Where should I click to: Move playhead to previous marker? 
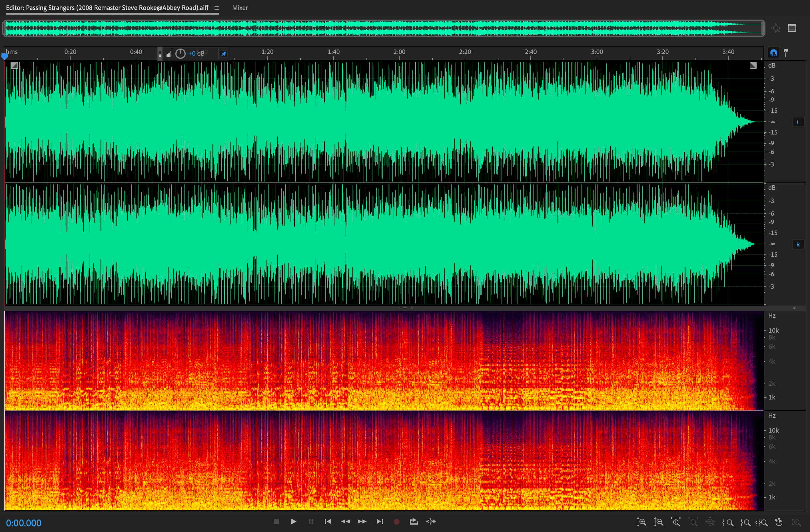pos(328,521)
